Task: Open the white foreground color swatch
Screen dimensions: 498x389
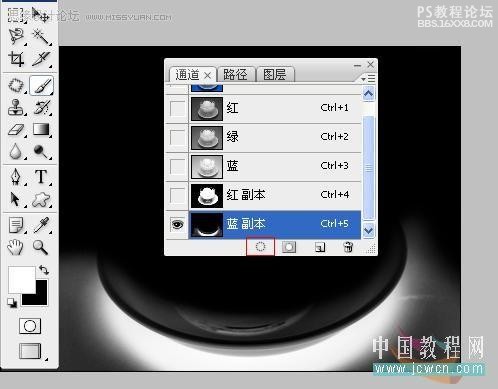Action: point(21,279)
